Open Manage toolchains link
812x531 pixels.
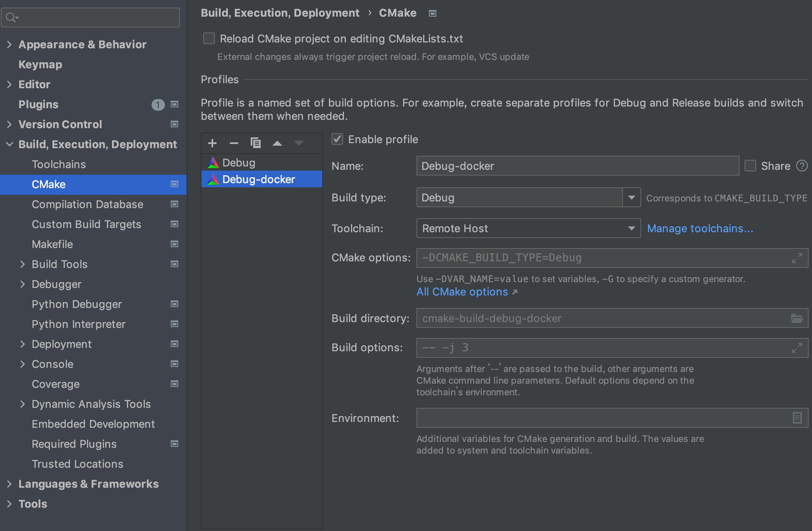pos(700,228)
